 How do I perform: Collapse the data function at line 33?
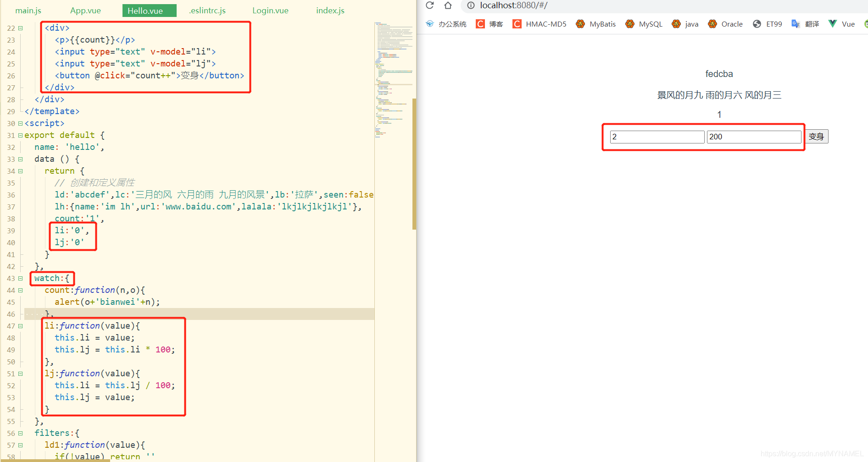pos(20,159)
